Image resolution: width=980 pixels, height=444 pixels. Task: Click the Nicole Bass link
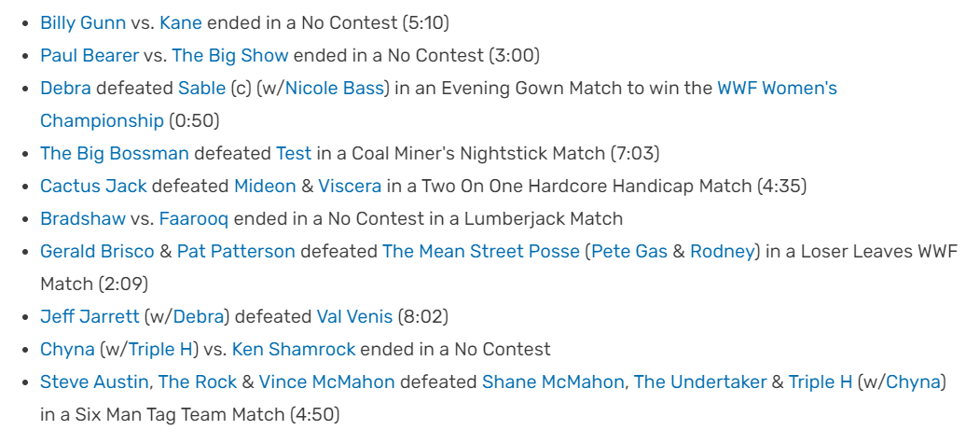[x=335, y=89]
